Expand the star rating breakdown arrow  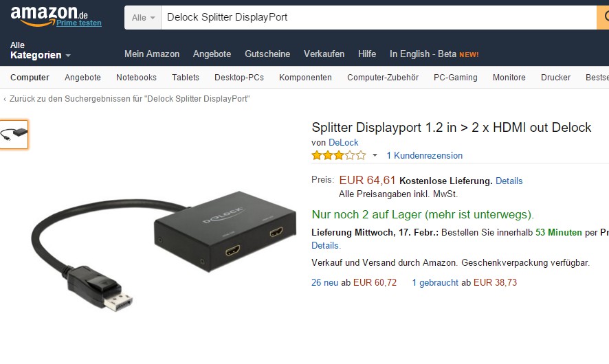click(x=375, y=156)
